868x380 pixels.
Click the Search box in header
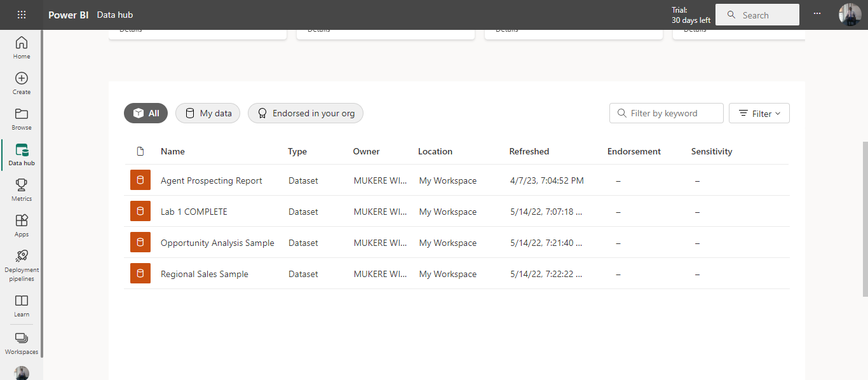point(757,15)
